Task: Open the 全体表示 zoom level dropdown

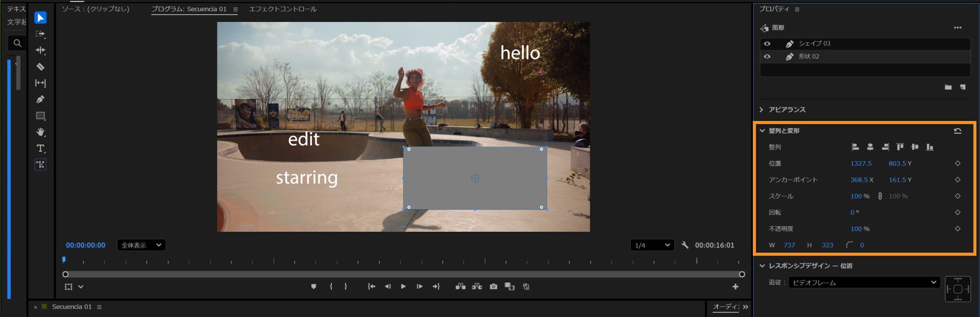Action: click(x=141, y=246)
